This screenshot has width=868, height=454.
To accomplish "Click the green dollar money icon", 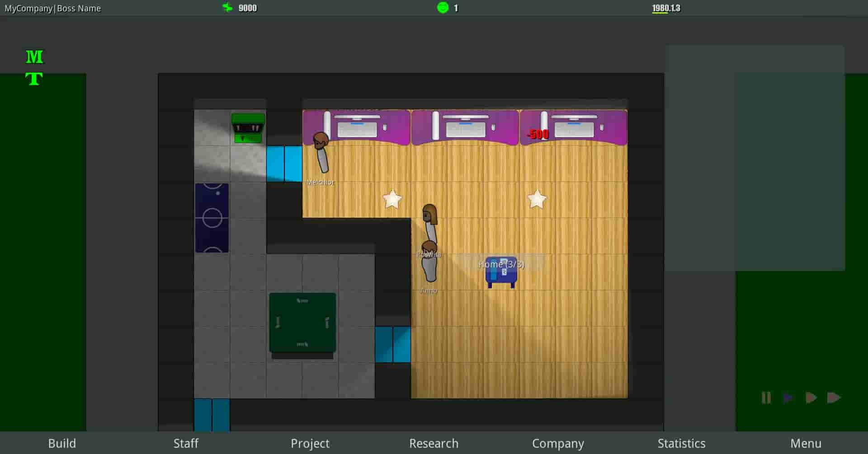I will [227, 7].
